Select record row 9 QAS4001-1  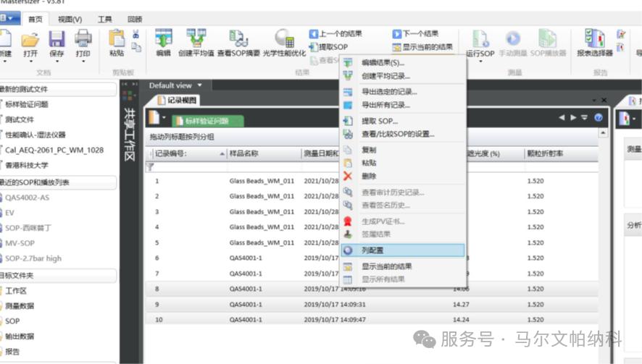point(372,305)
